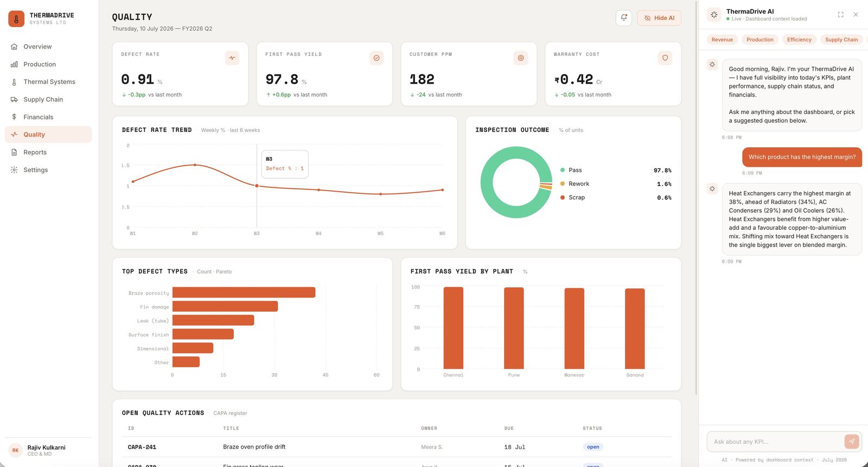The height and width of the screenshot is (467, 868).
Task: Click the Which product has highest margin message
Action: [802, 157]
